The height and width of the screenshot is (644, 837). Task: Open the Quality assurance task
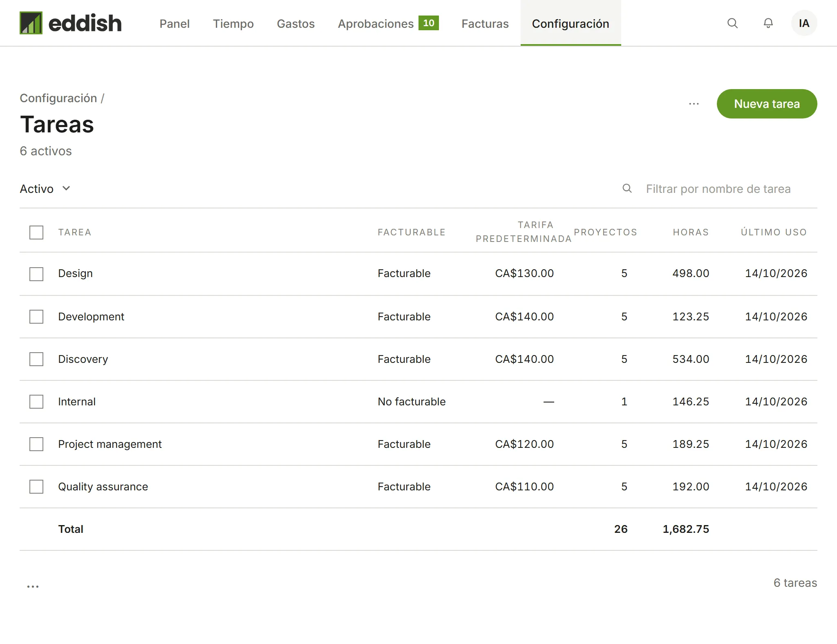point(103,487)
